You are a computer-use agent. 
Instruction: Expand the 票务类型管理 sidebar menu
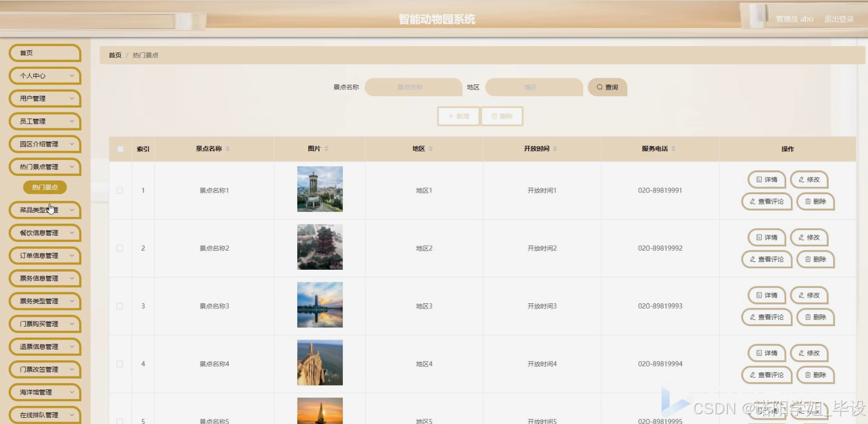(45, 301)
